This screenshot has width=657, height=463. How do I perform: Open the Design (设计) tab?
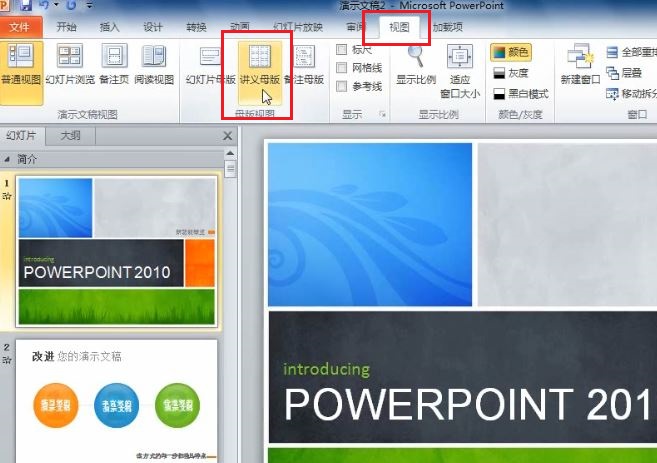point(153,27)
